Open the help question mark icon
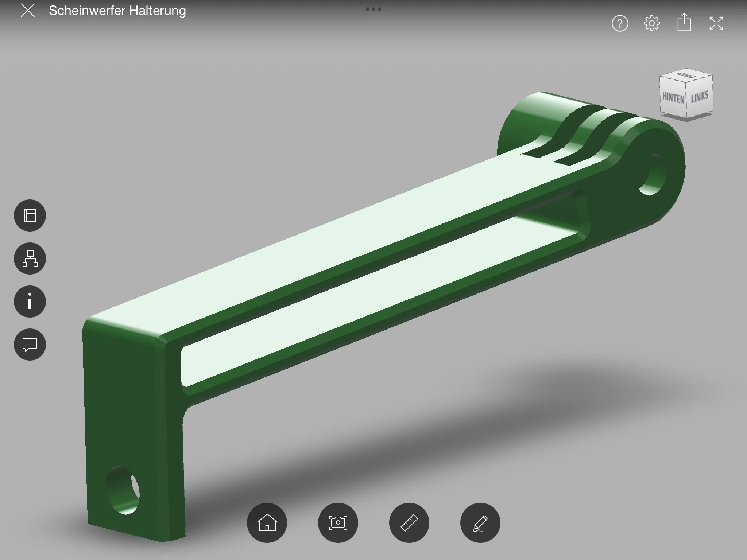747x560 pixels. tap(620, 24)
